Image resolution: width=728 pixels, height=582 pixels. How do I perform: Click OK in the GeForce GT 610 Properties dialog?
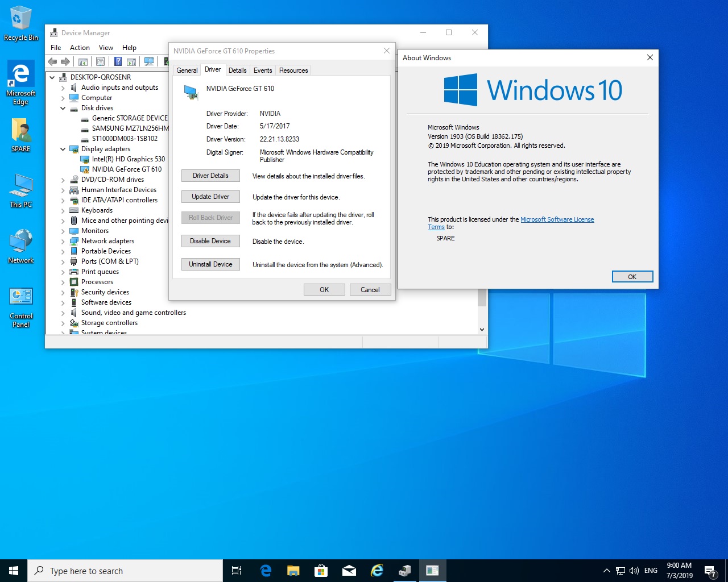324,290
